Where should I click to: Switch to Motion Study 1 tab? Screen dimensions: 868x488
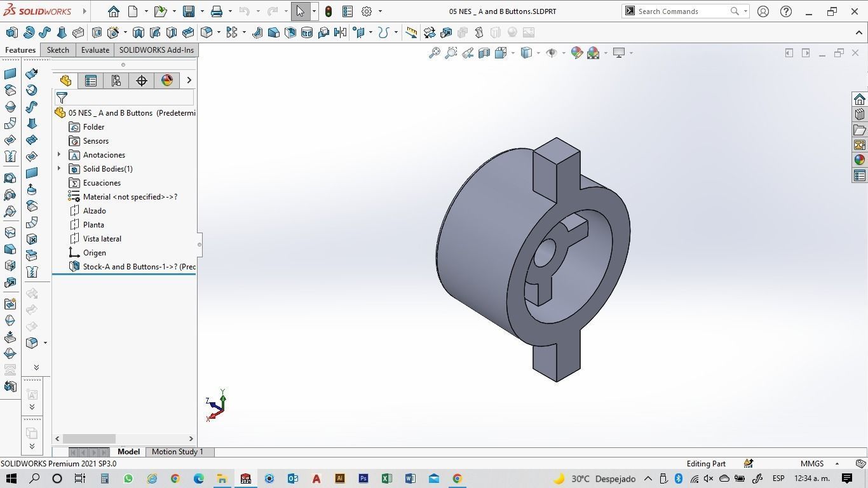point(177,452)
